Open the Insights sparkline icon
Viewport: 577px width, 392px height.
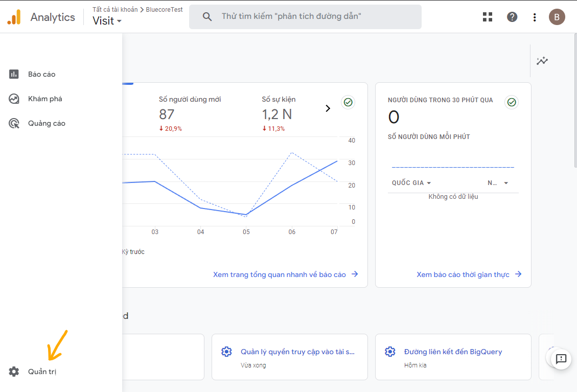(x=542, y=61)
